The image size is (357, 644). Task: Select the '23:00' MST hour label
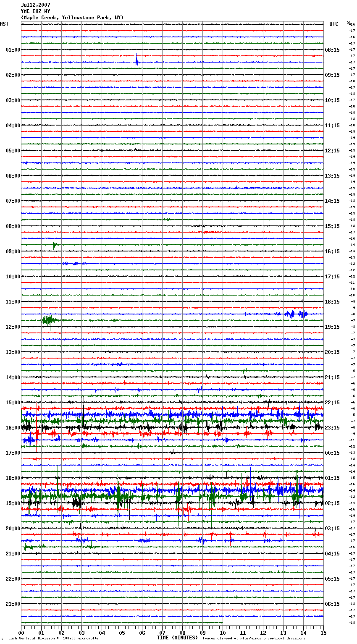click(x=13, y=604)
